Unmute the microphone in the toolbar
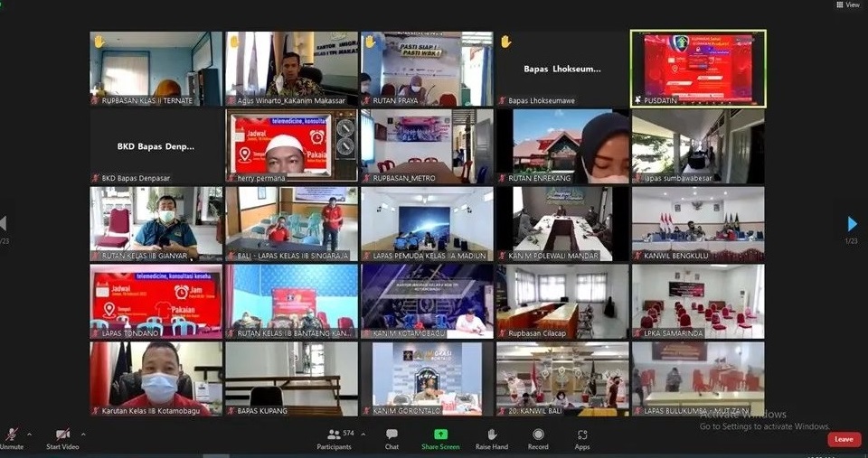The width and height of the screenshot is (868, 458). tap(12, 439)
